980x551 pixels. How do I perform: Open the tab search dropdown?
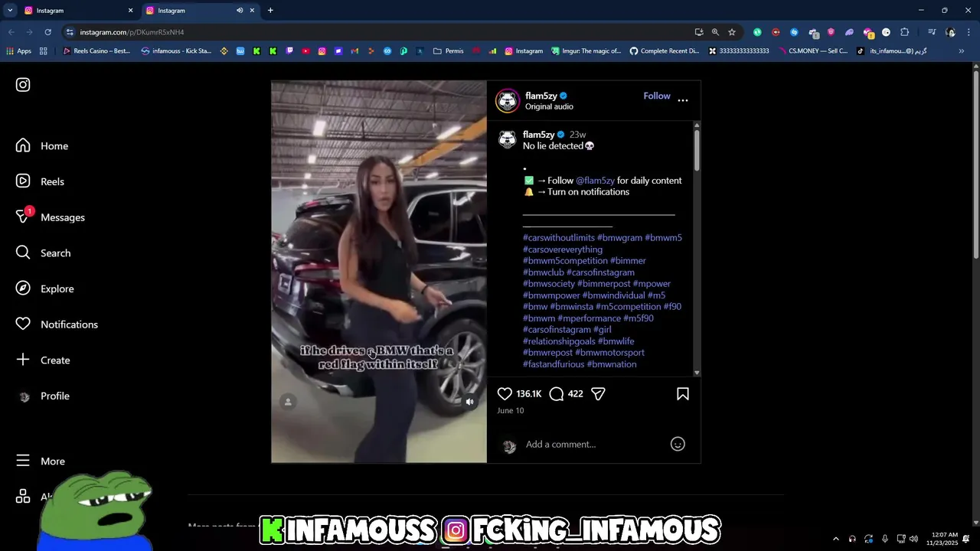pyautogui.click(x=10, y=11)
